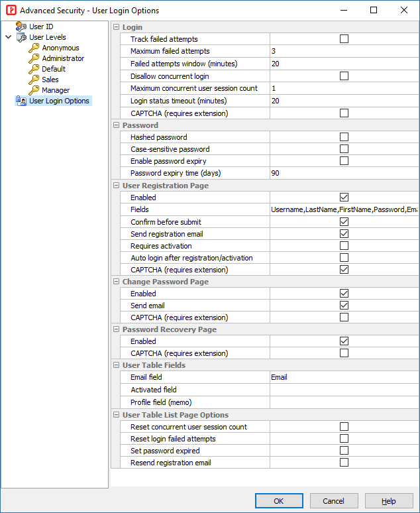This screenshot has width=420, height=513.
Task: Collapse the User Registration Page section
Action: (x=116, y=186)
